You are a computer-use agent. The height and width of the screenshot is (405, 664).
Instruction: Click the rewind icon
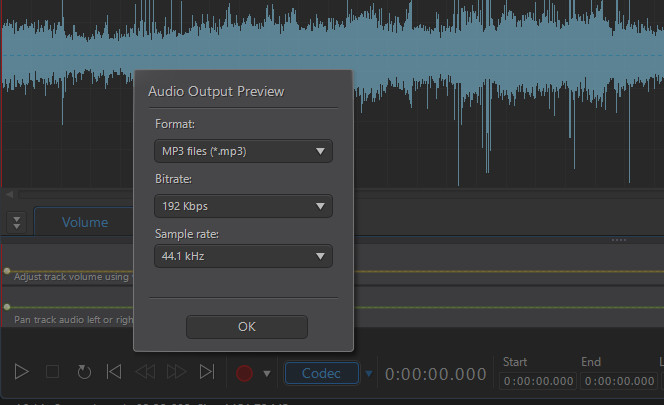coord(145,372)
